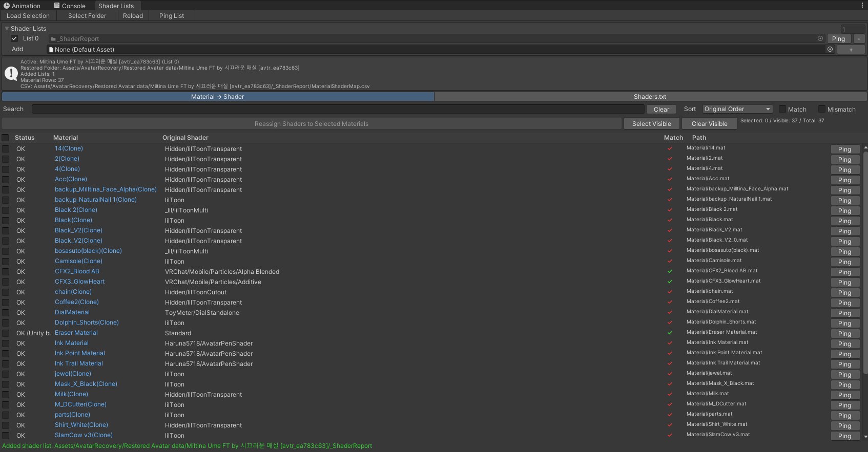Viewport: 868px width, 452px height.
Task: Enable the Match filter checkbox
Action: (x=782, y=109)
